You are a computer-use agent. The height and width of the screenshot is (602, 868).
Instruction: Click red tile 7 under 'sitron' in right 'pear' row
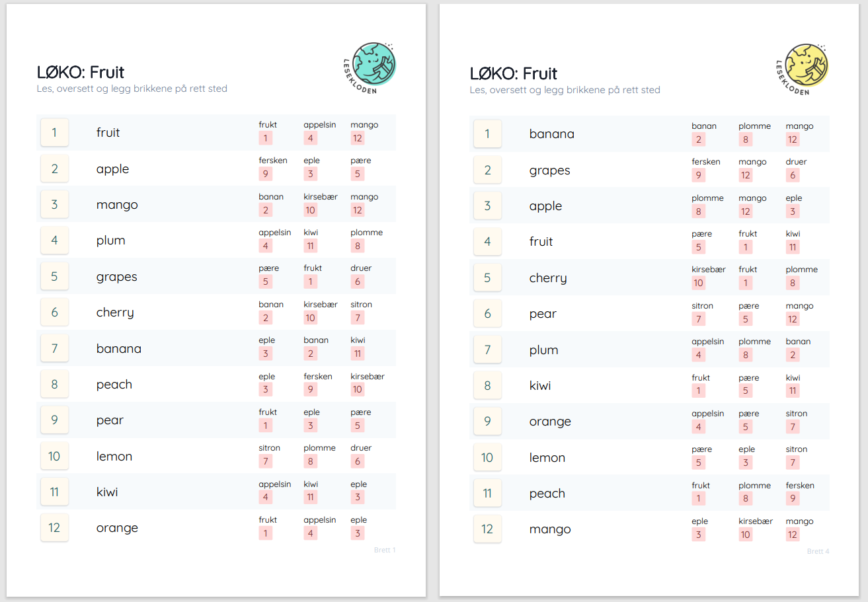[698, 319]
